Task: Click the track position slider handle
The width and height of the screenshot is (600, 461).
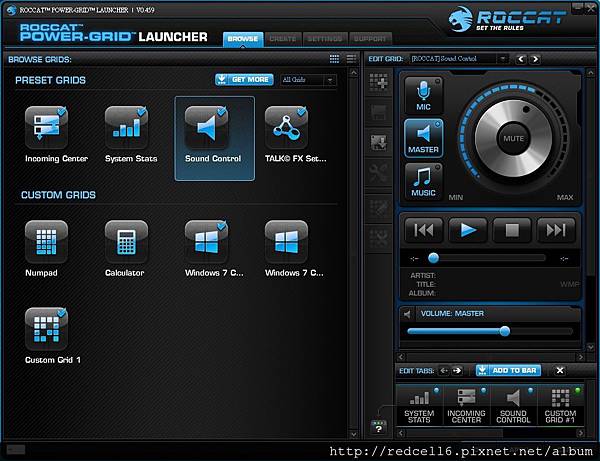Action: click(x=434, y=258)
